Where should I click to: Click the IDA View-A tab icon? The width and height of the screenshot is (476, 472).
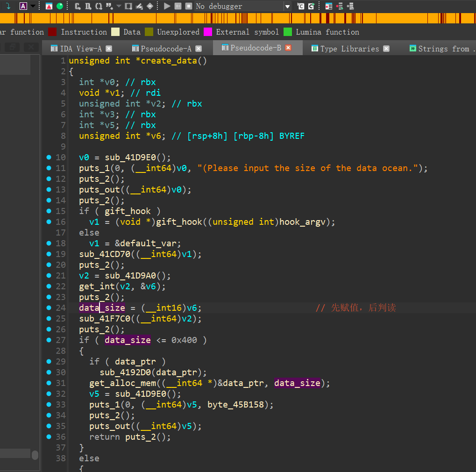click(x=54, y=48)
